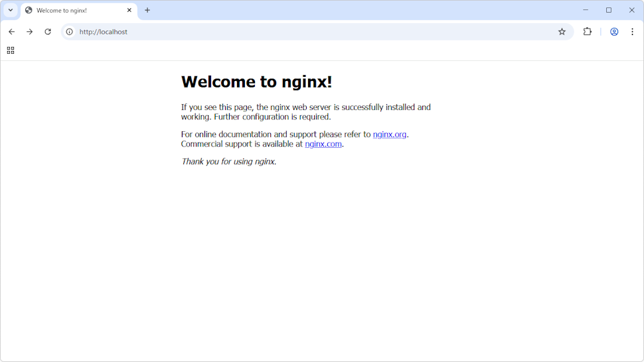
Task: Open the nginx.com link
Action: click(323, 144)
